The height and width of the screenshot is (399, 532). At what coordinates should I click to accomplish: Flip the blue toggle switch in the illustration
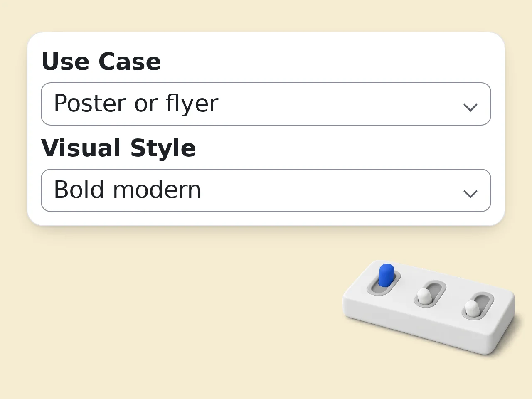[386, 275]
